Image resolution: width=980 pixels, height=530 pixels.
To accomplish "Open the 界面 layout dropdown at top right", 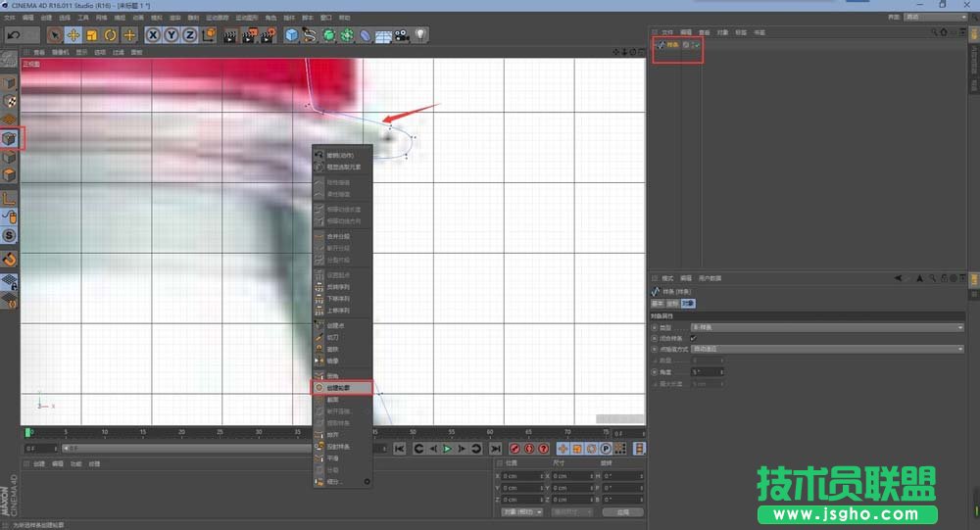I will 935,17.
